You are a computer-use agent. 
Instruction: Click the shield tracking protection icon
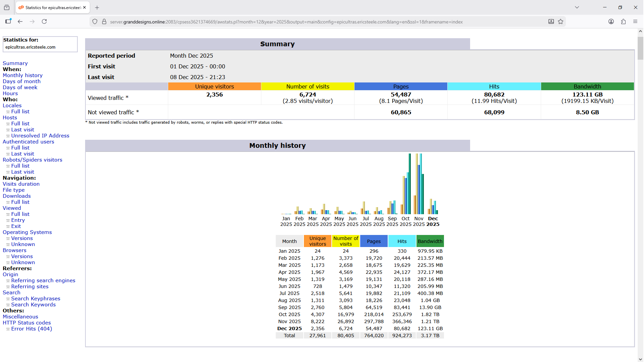[95, 22]
